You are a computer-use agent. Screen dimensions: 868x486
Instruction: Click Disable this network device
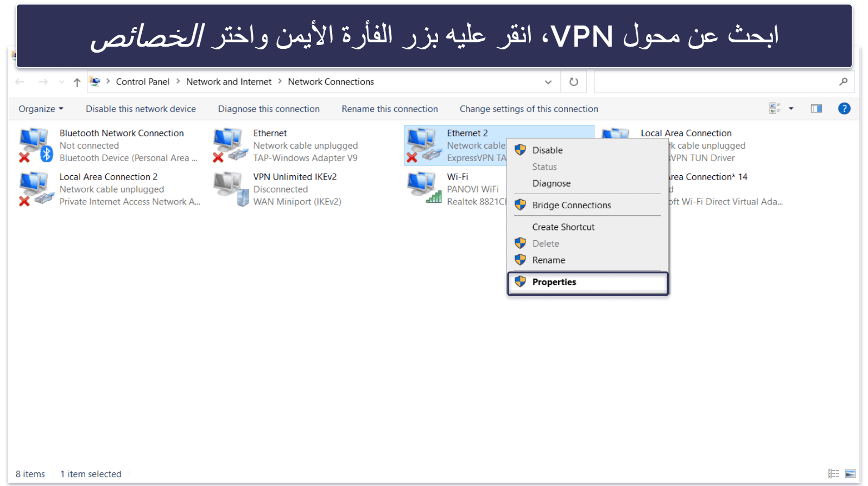141,109
